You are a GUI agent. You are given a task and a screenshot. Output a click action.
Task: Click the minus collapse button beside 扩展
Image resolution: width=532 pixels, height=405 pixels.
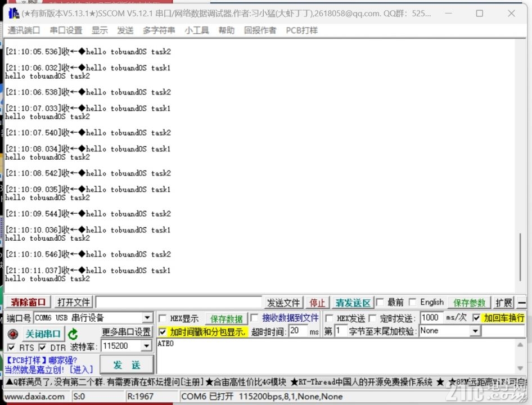[522, 302]
